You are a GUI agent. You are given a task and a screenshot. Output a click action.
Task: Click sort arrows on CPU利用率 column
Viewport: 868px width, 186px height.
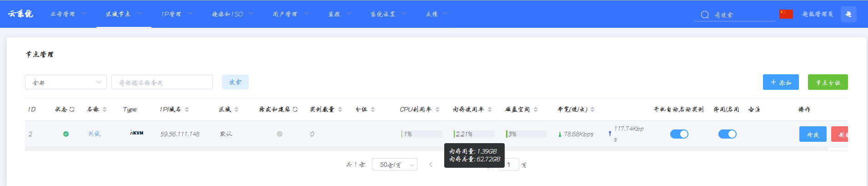[437, 109]
